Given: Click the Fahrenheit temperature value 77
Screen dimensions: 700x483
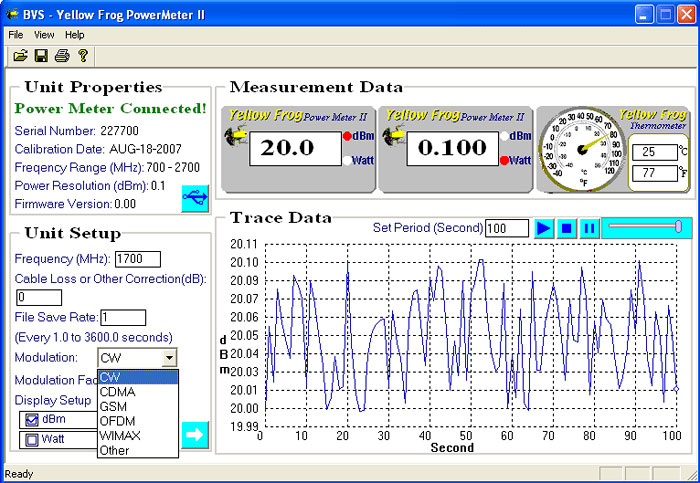Looking at the screenshot, I should (x=655, y=173).
